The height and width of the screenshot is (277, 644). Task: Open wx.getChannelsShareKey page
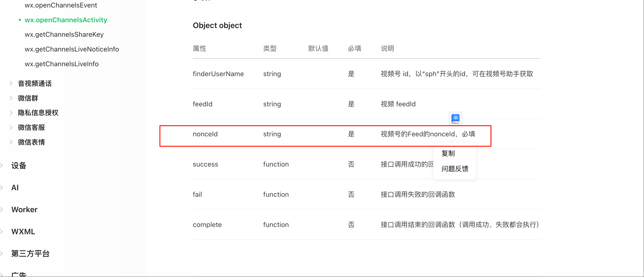pos(64,34)
